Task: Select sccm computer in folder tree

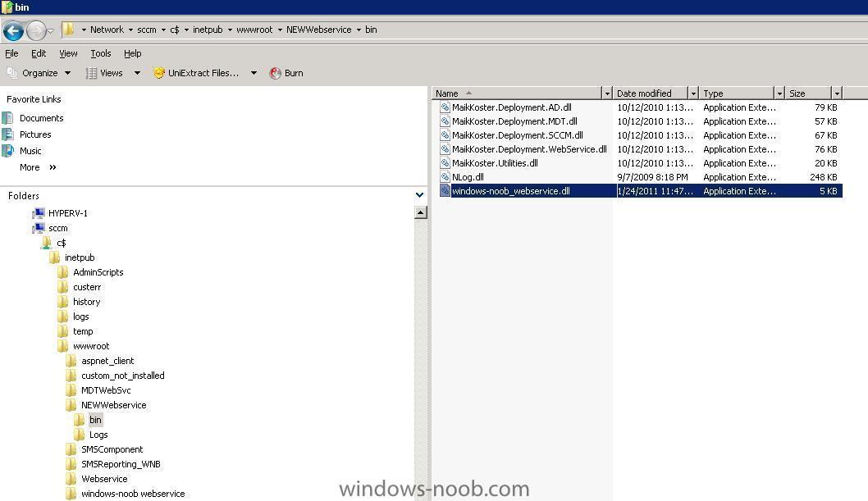Action: (x=58, y=229)
